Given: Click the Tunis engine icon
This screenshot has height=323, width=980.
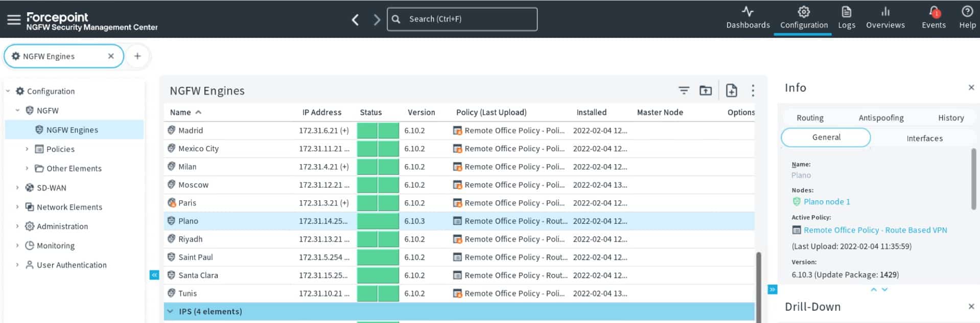Looking at the screenshot, I should (172, 293).
